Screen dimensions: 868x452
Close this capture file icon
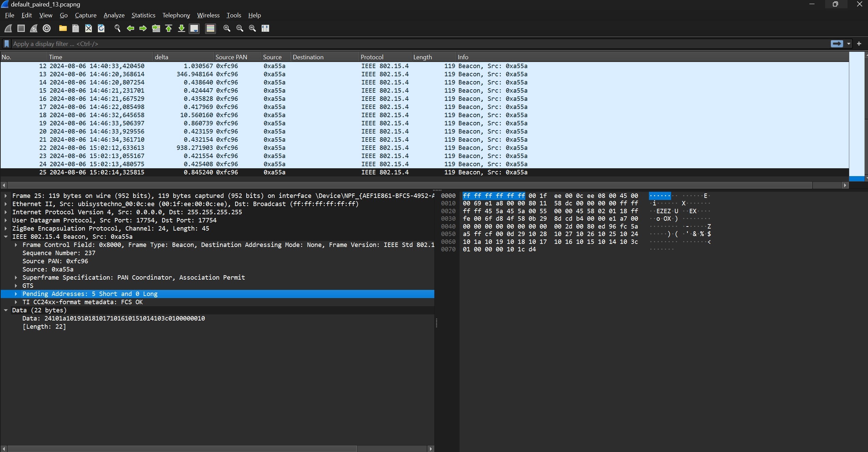point(89,28)
